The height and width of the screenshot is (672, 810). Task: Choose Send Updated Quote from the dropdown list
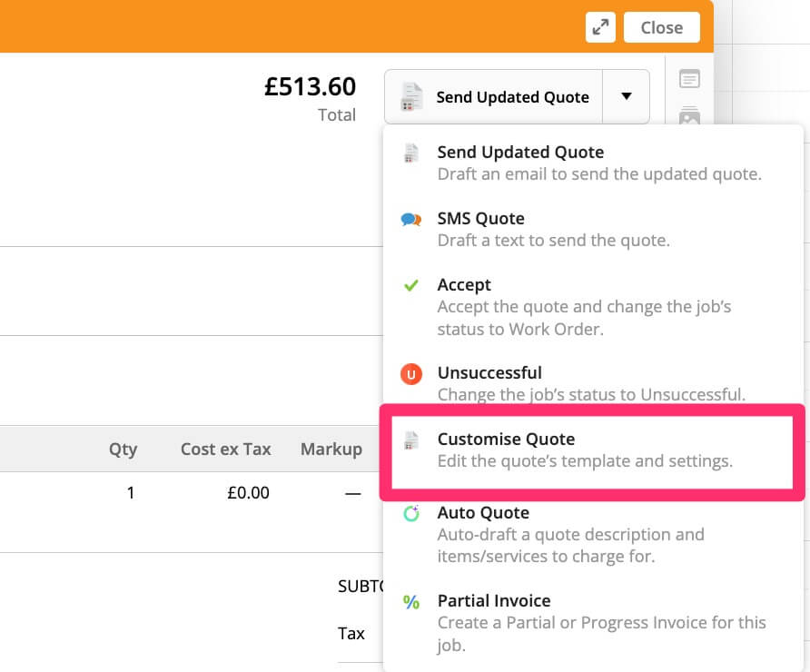pos(520,153)
